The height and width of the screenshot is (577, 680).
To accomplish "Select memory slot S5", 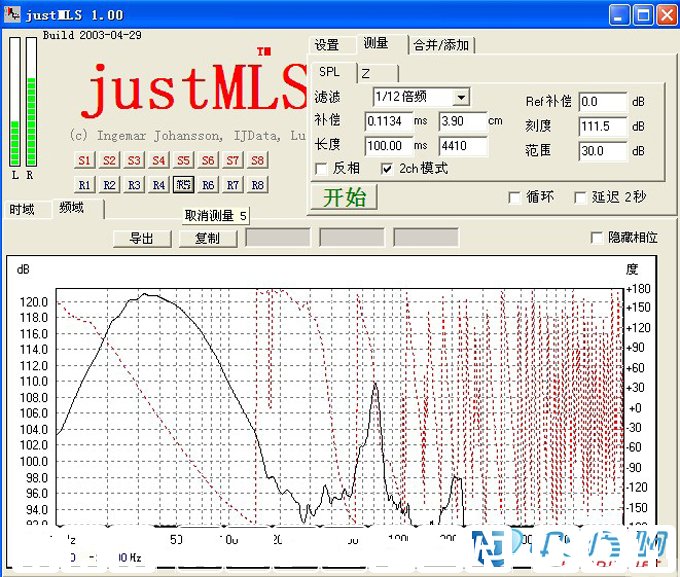I will [183, 161].
